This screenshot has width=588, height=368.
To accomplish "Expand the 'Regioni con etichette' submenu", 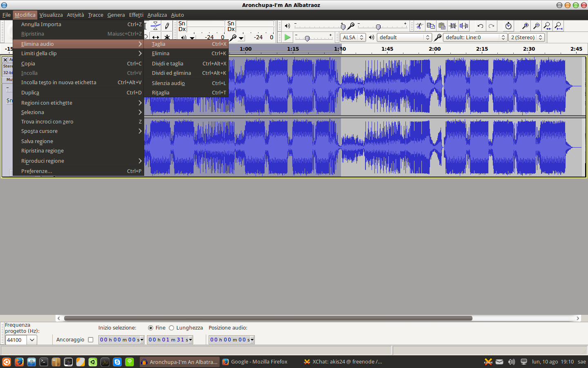I will (x=78, y=103).
